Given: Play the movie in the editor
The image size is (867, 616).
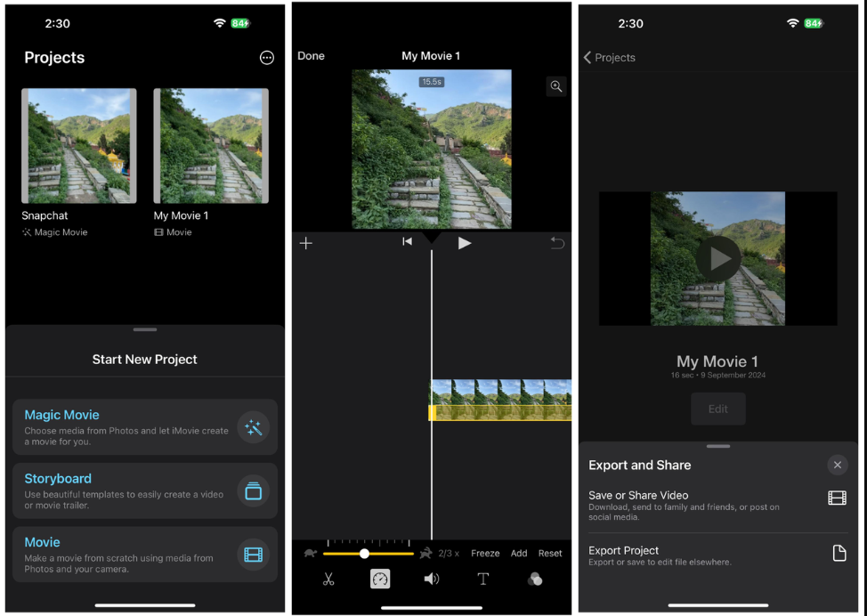Looking at the screenshot, I should coord(465,243).
